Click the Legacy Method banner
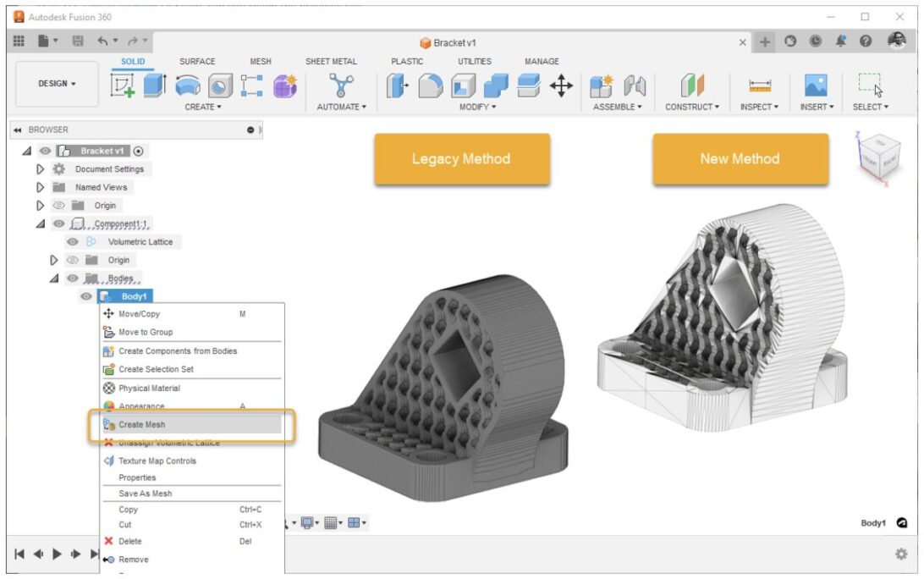 460,159
